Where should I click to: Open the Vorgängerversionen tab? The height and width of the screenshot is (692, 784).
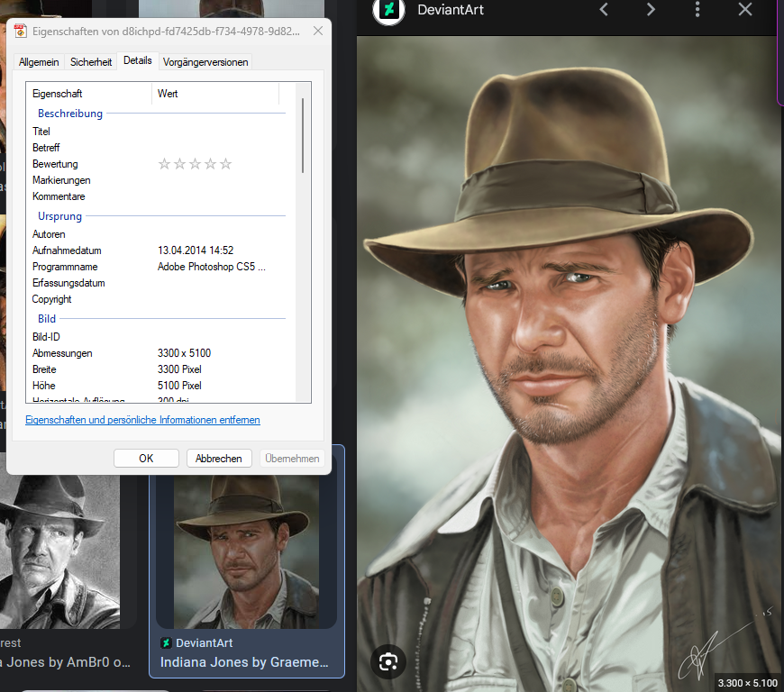[205, 62]
